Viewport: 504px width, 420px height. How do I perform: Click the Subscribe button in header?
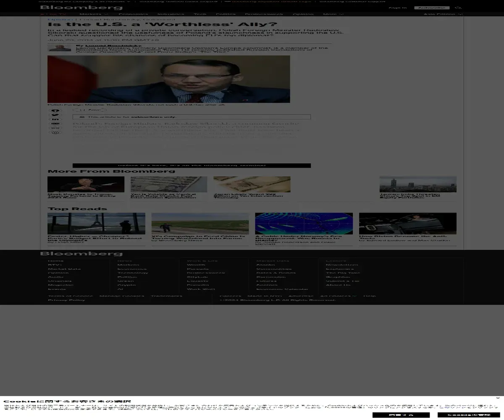[432, 8]
